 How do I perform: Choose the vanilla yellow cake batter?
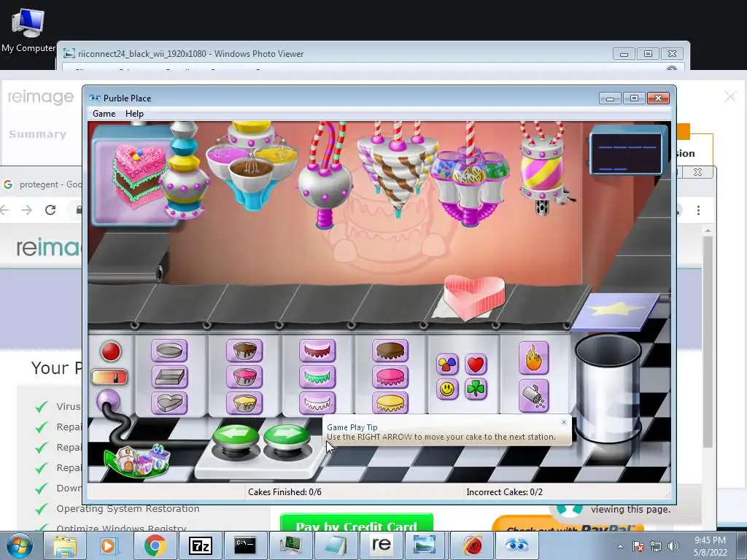pyautogui.click(x=244, y=402)
